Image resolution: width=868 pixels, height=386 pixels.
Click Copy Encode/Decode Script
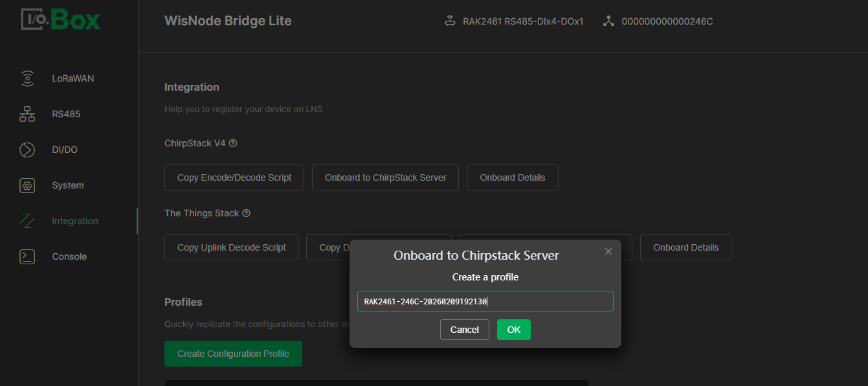tap(234, 177)
